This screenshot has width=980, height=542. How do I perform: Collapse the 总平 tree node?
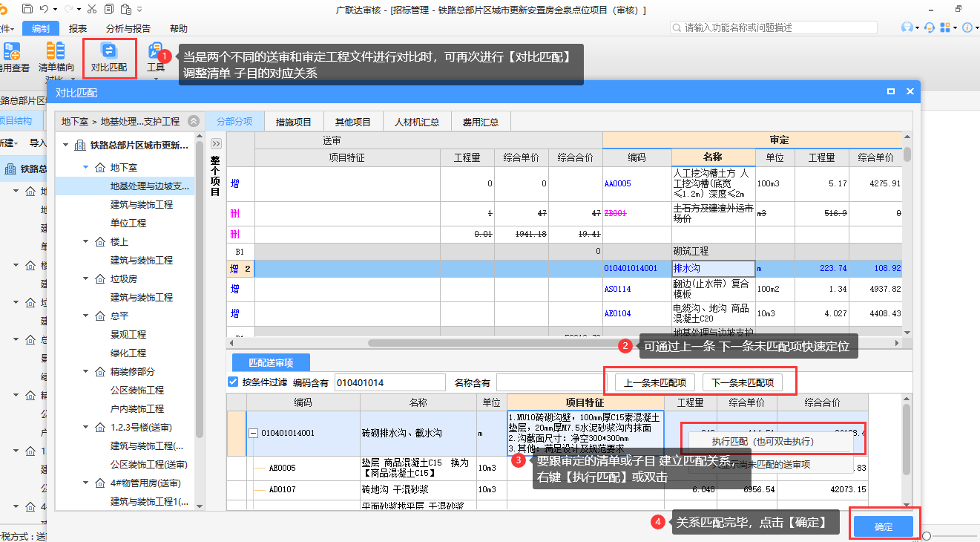(85, 316)
